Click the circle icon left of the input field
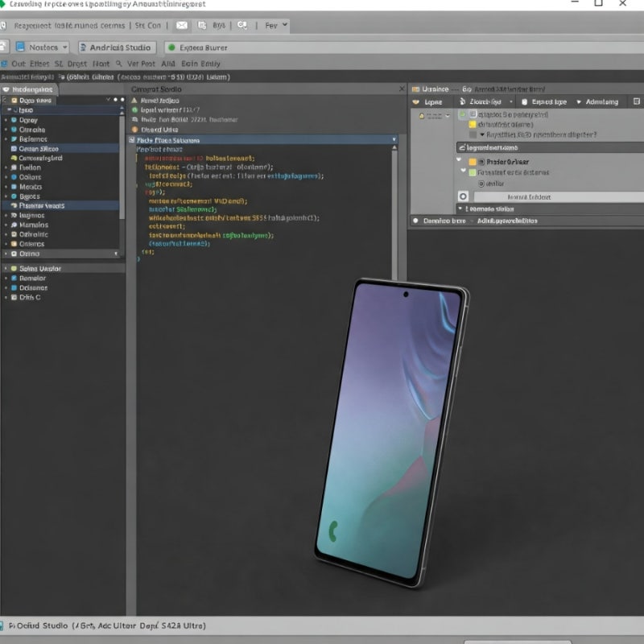This screenshot has width=644, height=644. point(463,196)
